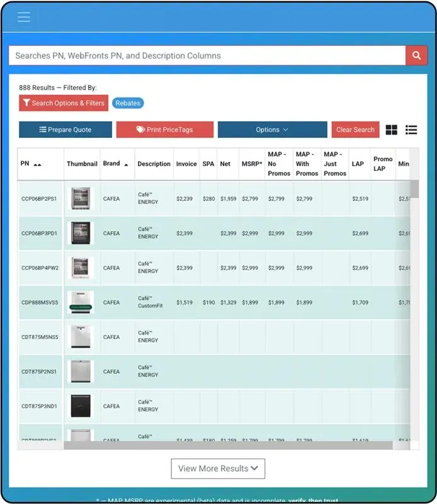Click MAP - No Promos header

click(x=279, y=164)
